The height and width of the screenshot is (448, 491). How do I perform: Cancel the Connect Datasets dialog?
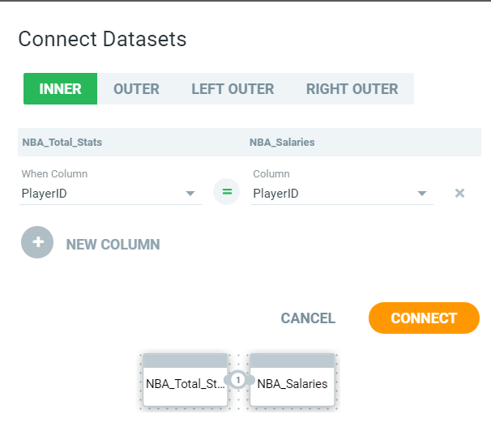[308, 318]
